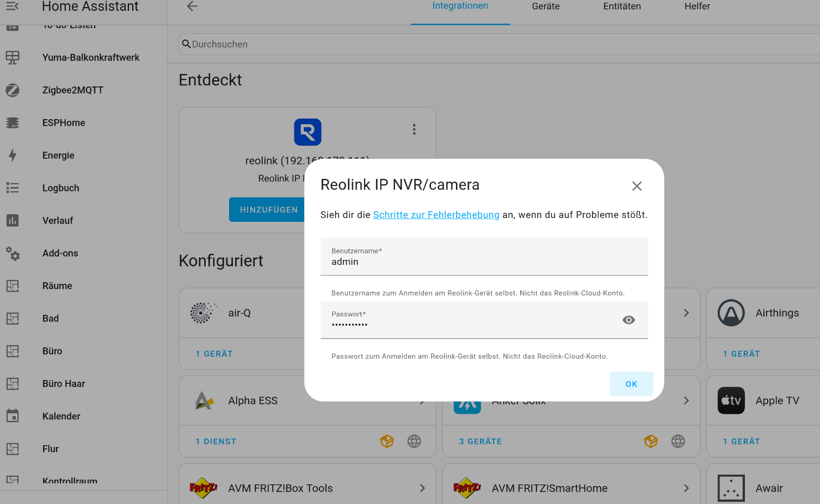Click the Reolink logo icon
This screenshot has width=820, height=504.
pyautogui.click(x=307, y=132)
